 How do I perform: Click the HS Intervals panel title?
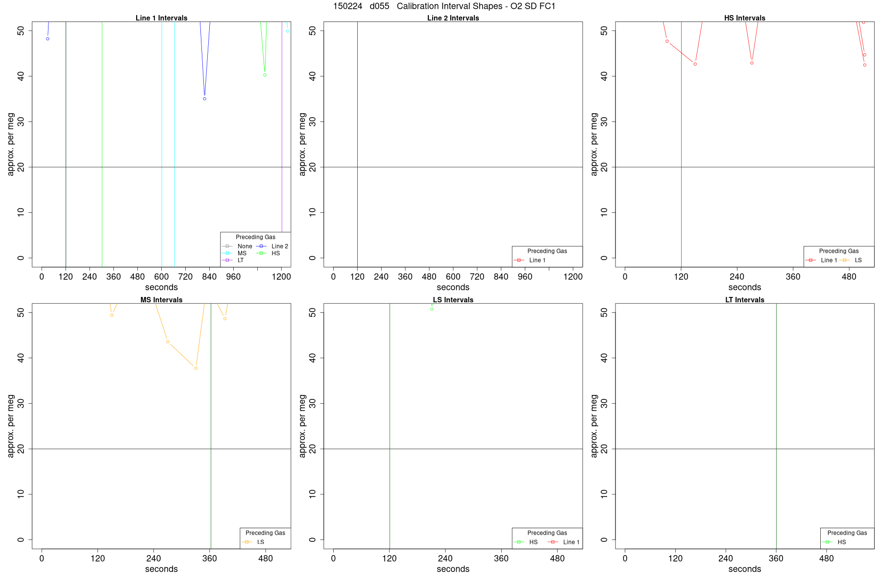(744, 18)
